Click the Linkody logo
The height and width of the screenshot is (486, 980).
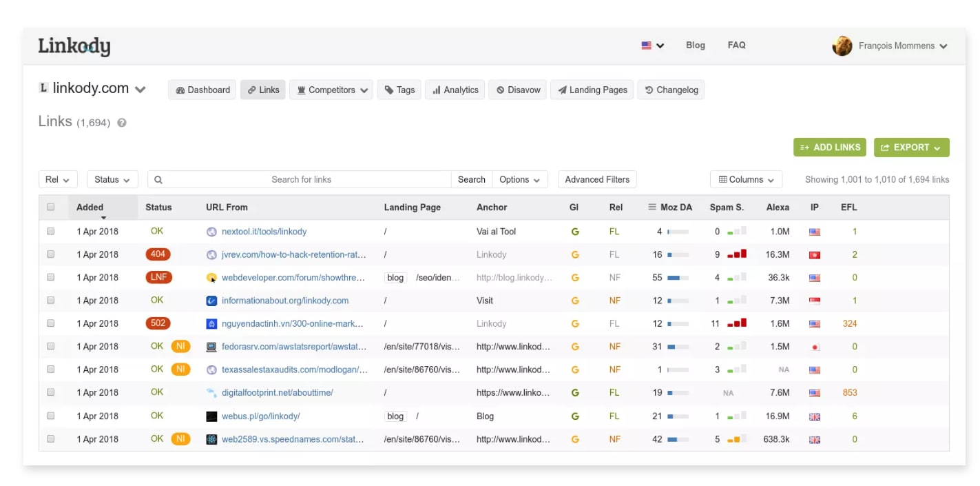74,46
